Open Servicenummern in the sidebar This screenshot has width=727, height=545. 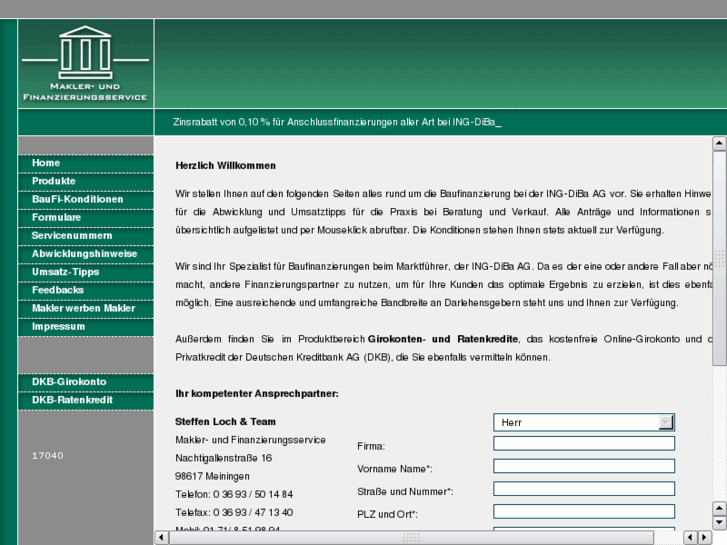86,236
